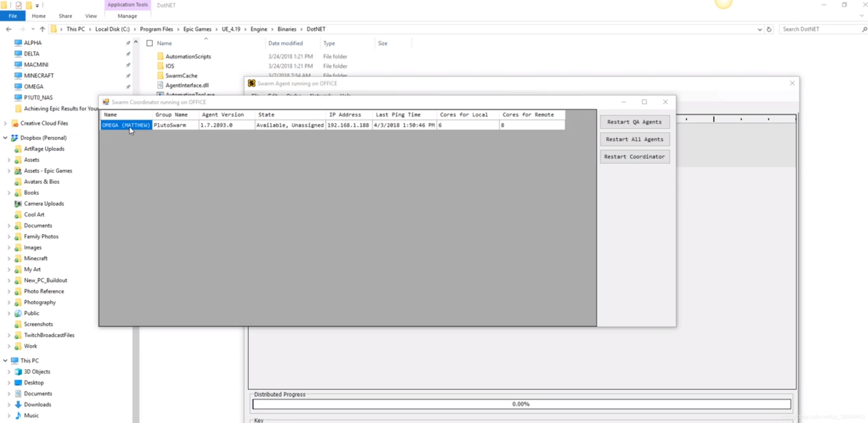Go up one folder with Up arrow
Image resolution: width=868 pixels, height=423 pixels.
tap(42, 29)
